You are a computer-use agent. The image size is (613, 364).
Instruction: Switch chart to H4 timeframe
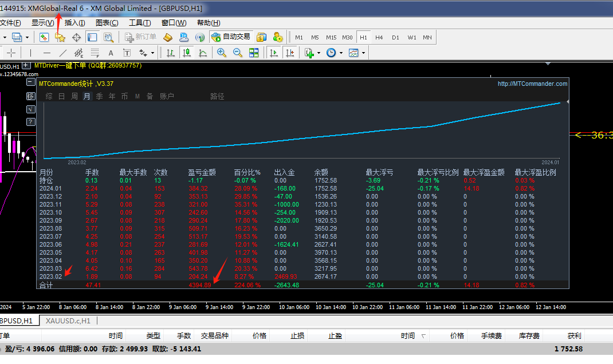(379, 38)
